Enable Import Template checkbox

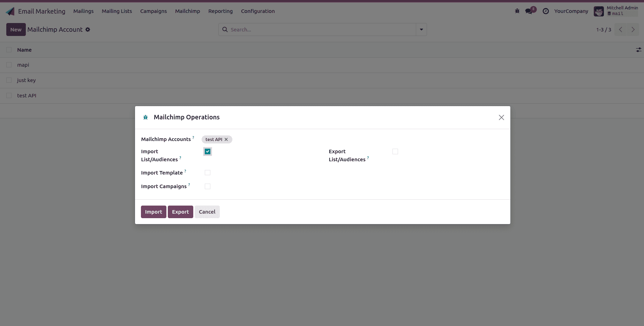[208, 173]
